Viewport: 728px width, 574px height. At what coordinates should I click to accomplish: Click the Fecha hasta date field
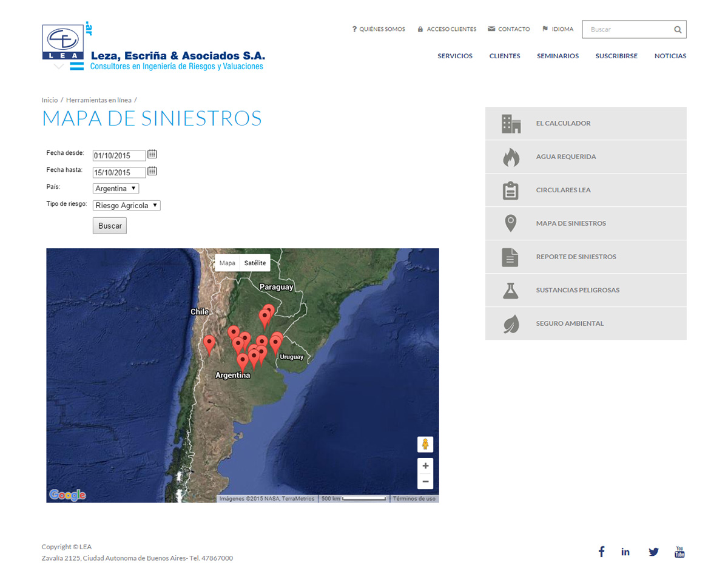tap(120, 173)
